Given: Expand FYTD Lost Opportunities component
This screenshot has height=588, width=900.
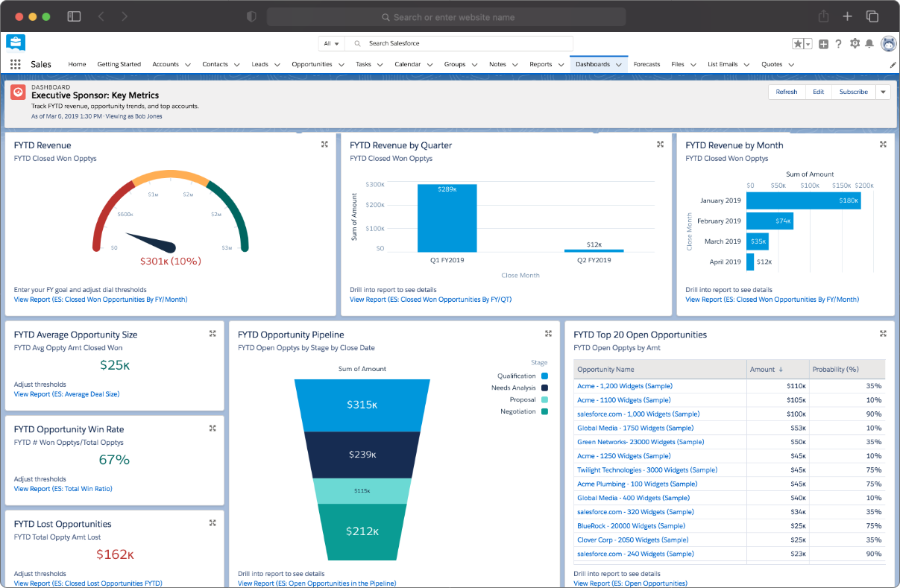Looking at the screenshot, I should coord(213,523).
